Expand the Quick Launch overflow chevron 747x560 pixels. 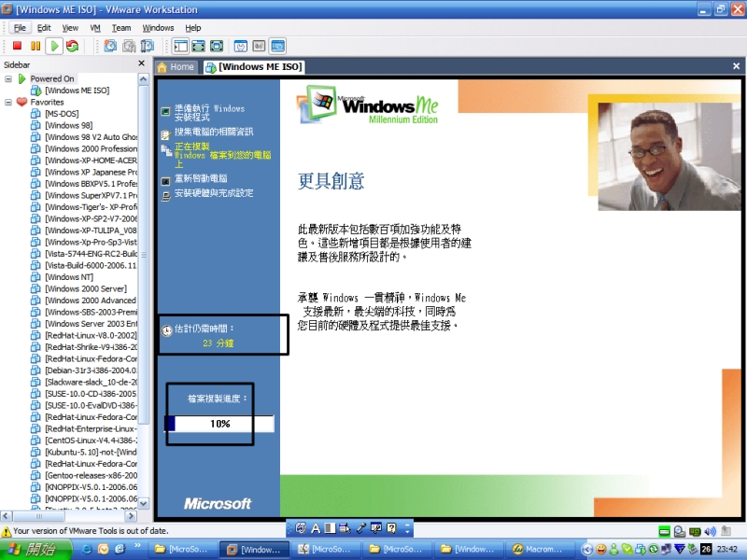click(x=137, y=545)
